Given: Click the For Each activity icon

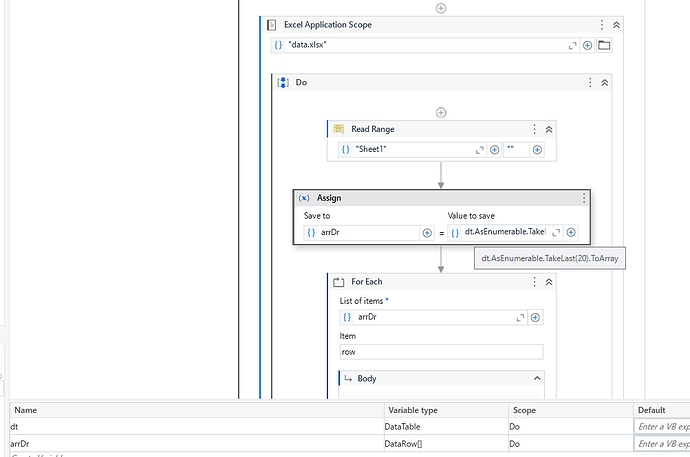Looking at the screenshot, I should coord(338,282).
